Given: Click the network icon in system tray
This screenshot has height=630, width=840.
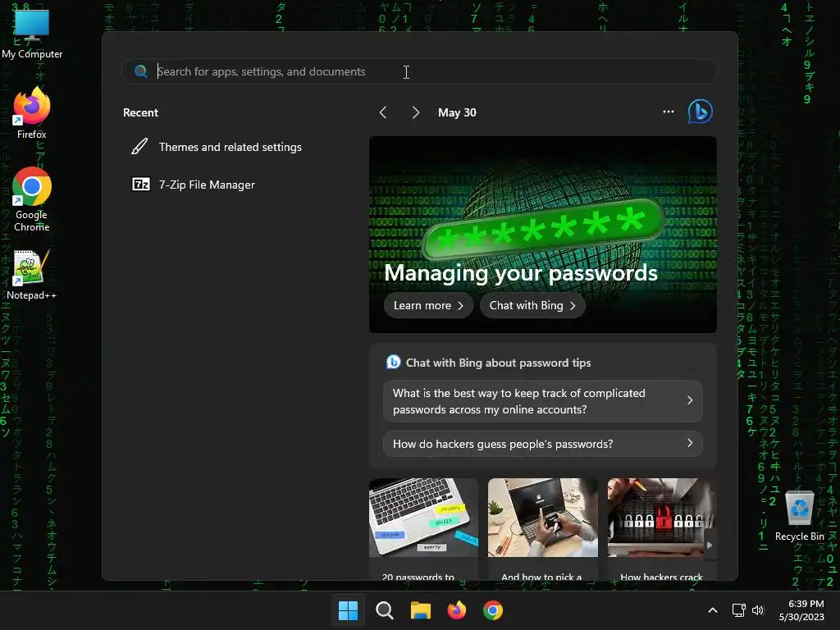Looking at the screenshot, I should (x=739, y=610).
